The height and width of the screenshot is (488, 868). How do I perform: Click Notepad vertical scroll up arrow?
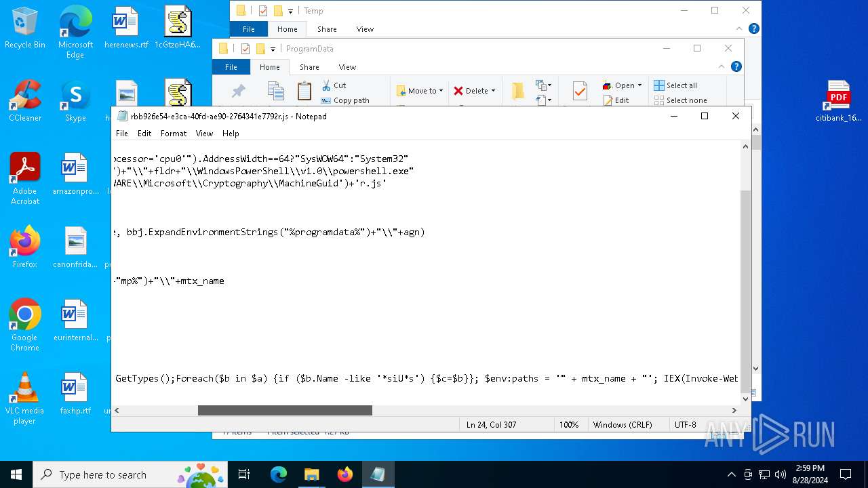746,146
